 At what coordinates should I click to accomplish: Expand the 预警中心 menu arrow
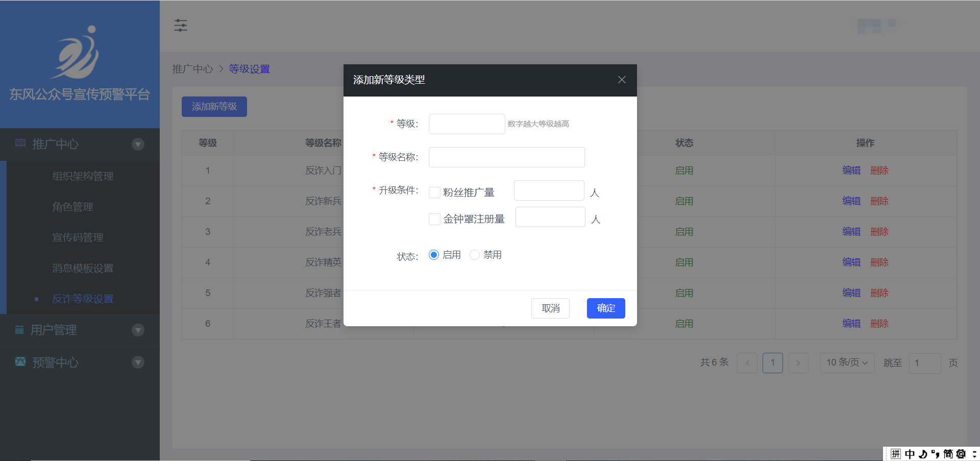point(138,362)
